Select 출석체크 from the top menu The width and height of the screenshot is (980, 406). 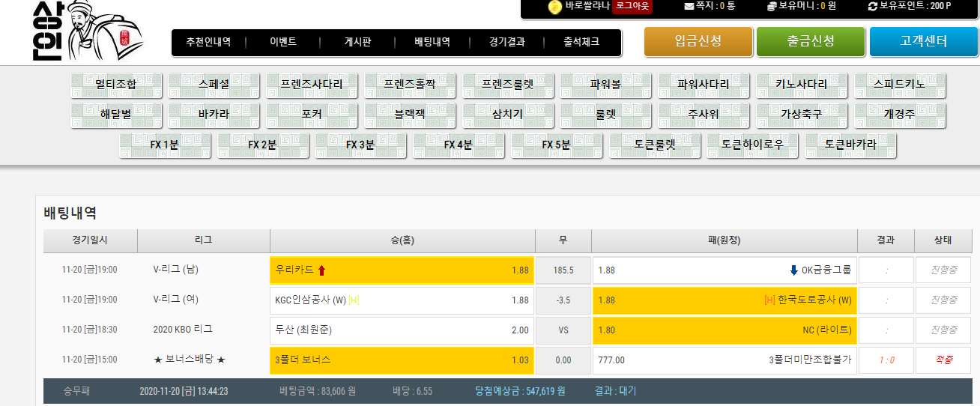(x=581, y=43)
